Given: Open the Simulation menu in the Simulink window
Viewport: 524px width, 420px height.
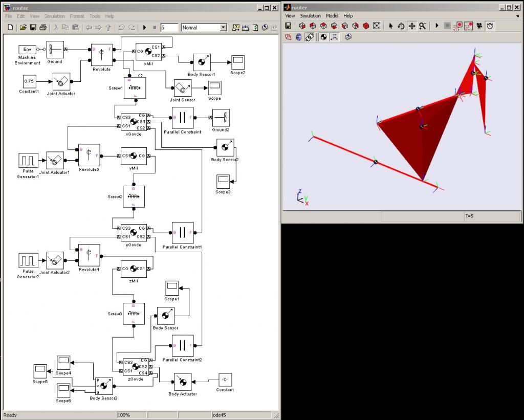Looking at the screenshot, I should pos(54,16).
